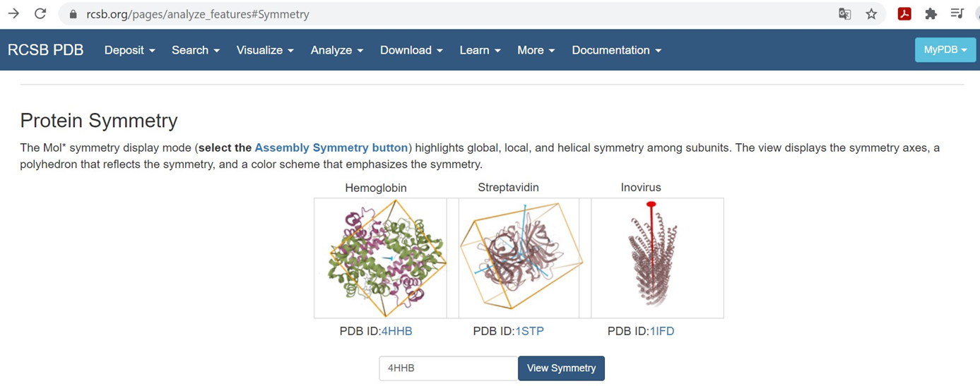Open the MyPDB dropdown
This screenshot has height=386, width=980.
click(x=945, y=50)
